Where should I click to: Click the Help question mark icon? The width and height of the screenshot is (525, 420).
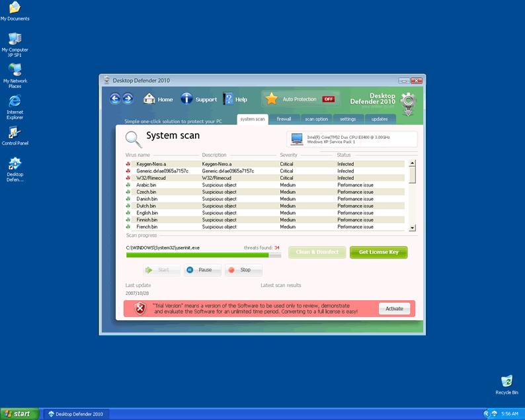point(228,99)
